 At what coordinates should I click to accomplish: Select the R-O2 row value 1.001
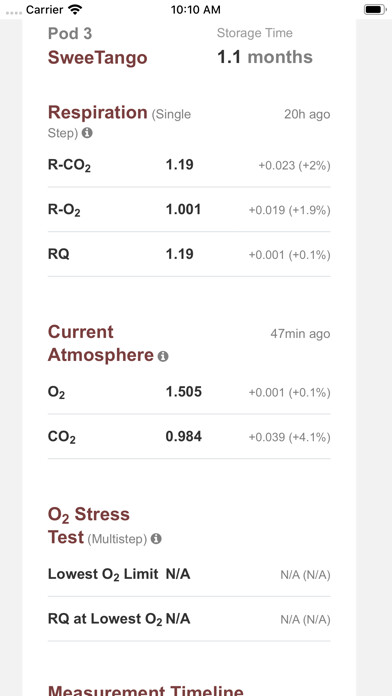click(x=183, y=209)
